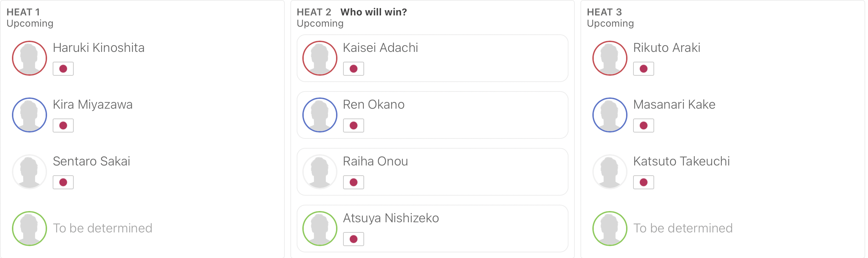Click Japan flag under Katsuto Takeuchi
Image resolution: width=868 pixels, height=258 pixels.
click(x=644, y=182)
